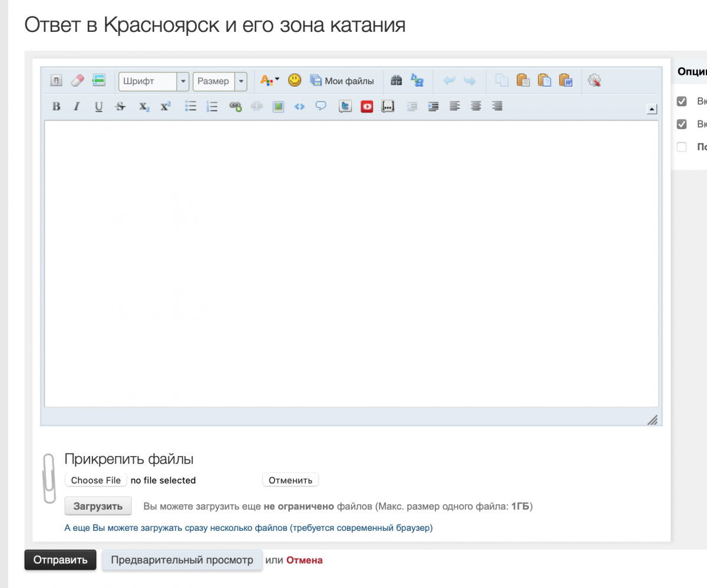Click the Загрузить upload button
Viewport: 707px width, 588px height.
[x=98, y=506]
